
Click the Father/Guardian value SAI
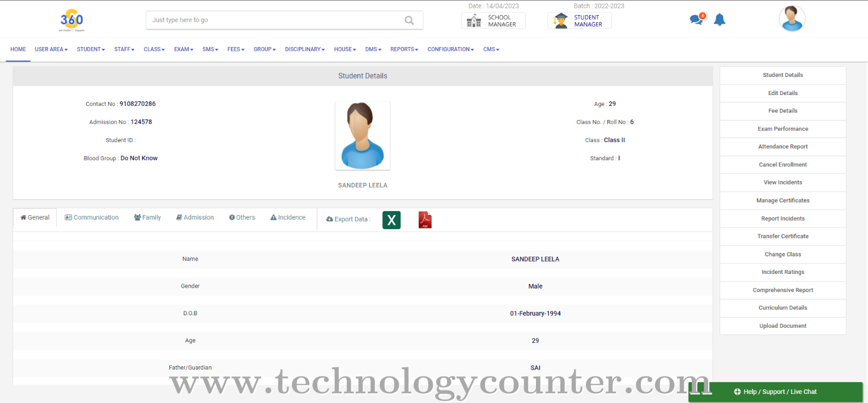coord(535,368)
